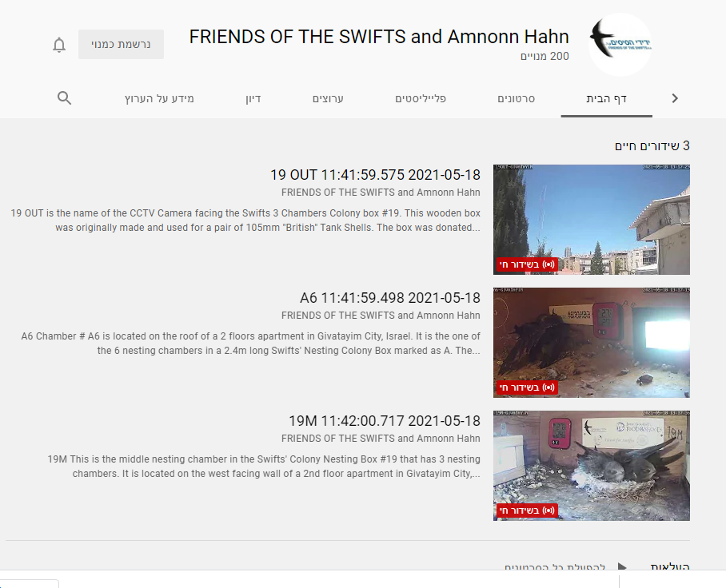Click the play-all triangle icon near the uploads section
This screenshot has width=726, height=588.
(622, 567)
